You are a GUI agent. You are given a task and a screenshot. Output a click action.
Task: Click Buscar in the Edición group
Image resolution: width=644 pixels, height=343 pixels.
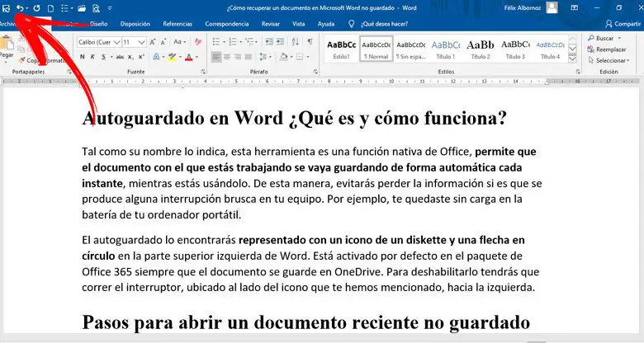604,38
